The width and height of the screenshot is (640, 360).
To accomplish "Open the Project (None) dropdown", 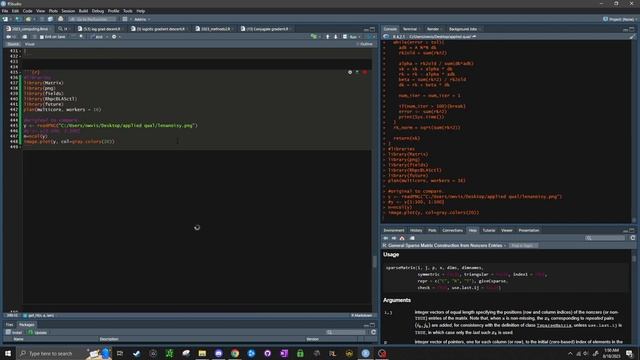I will [x=620, y=19].
